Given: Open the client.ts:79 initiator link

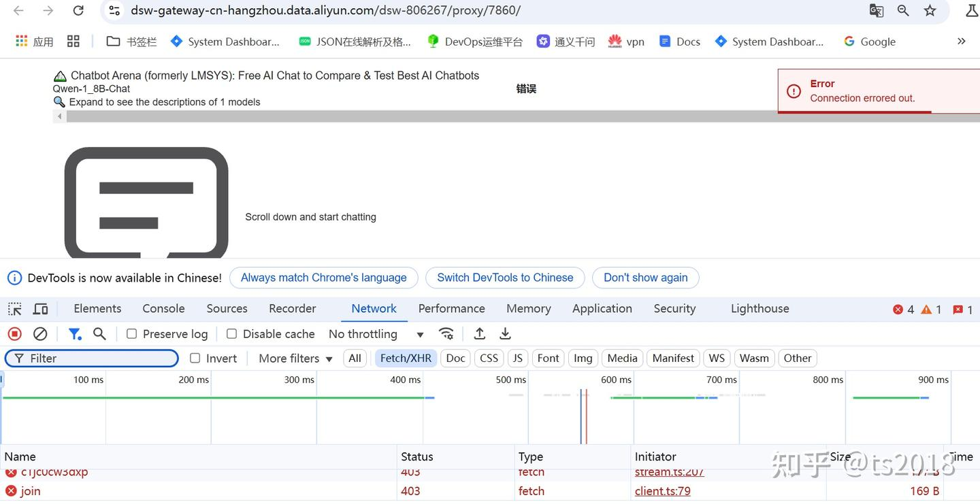Looking at the screenshot, I should coord(663,491).
